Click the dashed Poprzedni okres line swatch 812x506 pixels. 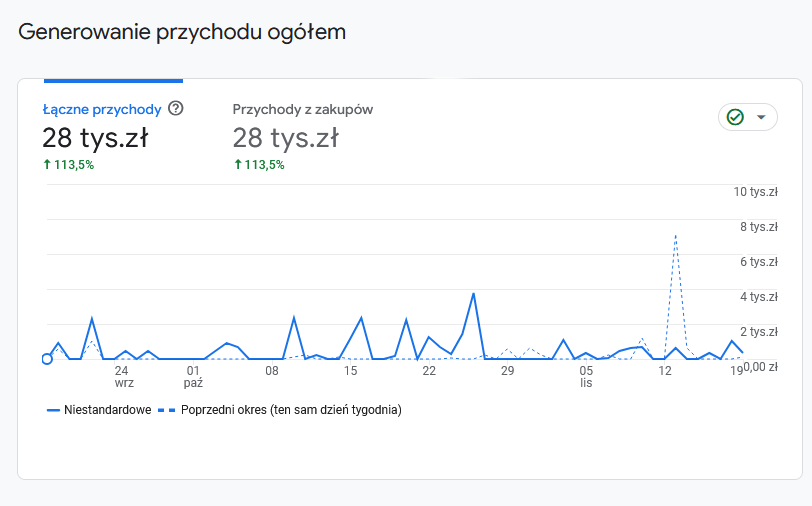pyautogui.click(x=166, y=410)
